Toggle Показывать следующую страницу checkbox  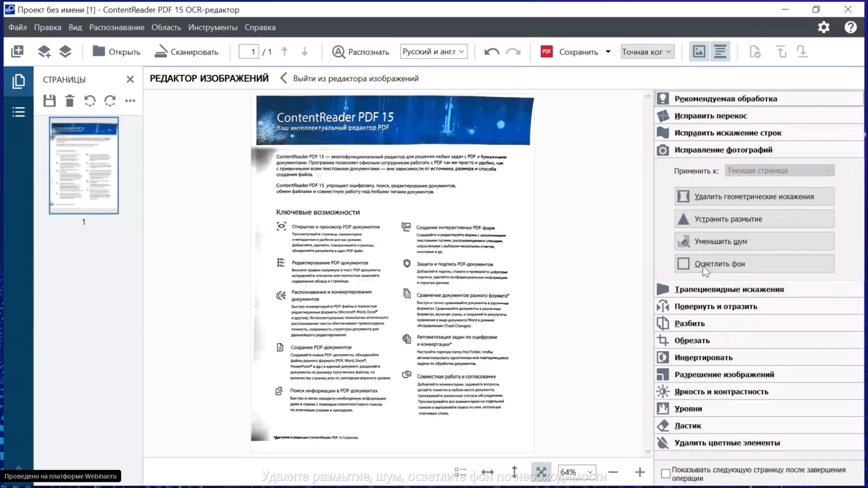pos(665,473)
